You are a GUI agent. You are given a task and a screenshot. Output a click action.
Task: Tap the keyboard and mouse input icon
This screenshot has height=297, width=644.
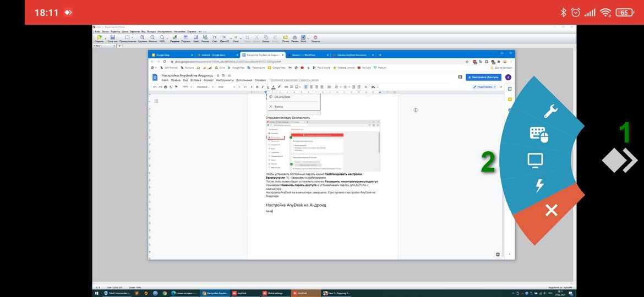540,135
